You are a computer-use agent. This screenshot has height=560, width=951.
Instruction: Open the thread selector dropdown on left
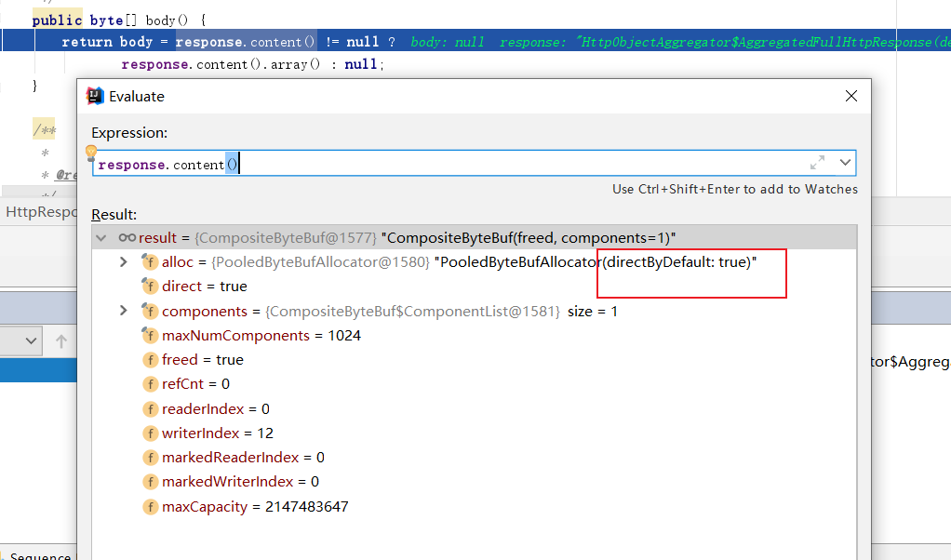point(20,341)
